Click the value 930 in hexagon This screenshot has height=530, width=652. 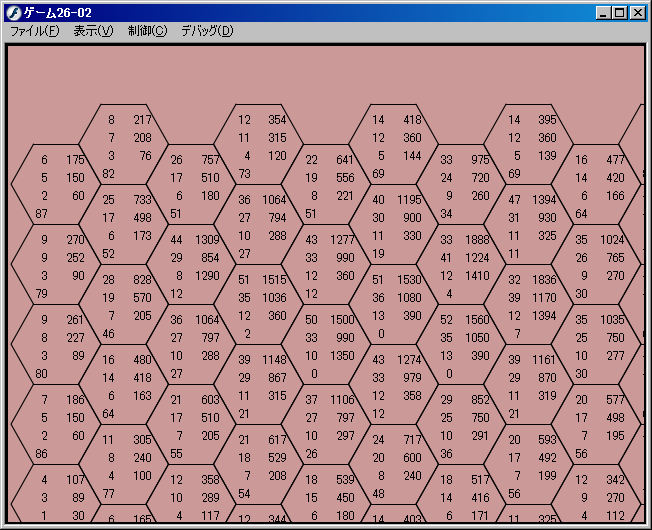(x=547, y=218)
